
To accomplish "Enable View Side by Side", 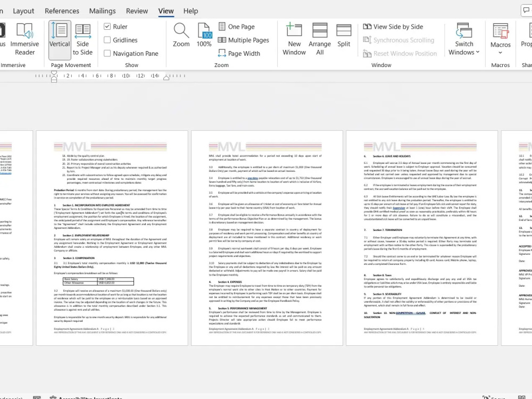I will (393, 27).
